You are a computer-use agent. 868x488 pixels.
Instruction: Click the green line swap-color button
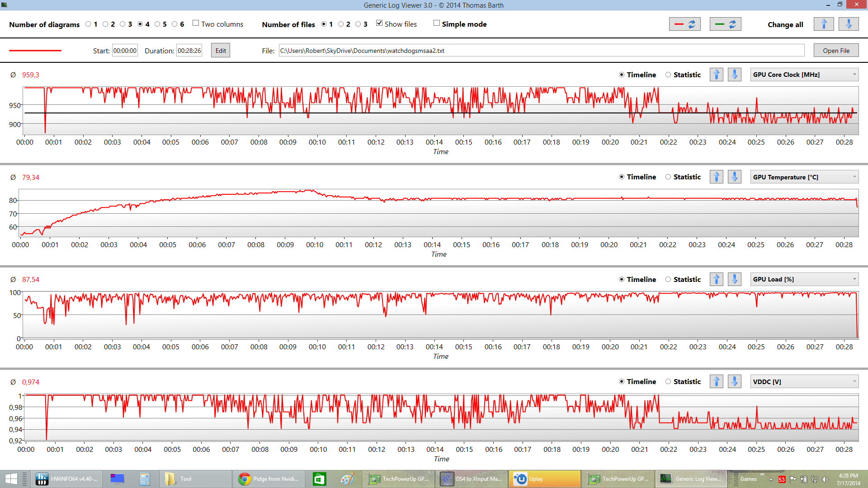coord(725,24)
